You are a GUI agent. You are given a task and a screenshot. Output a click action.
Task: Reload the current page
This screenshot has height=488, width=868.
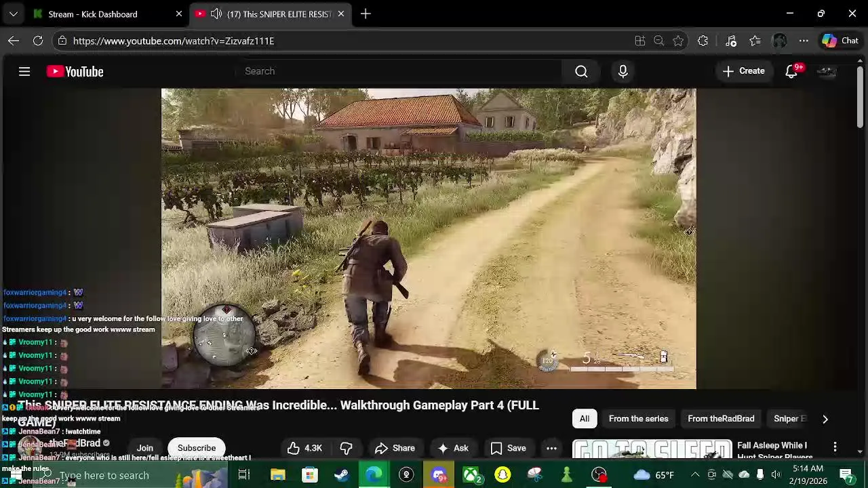(38, 41)
